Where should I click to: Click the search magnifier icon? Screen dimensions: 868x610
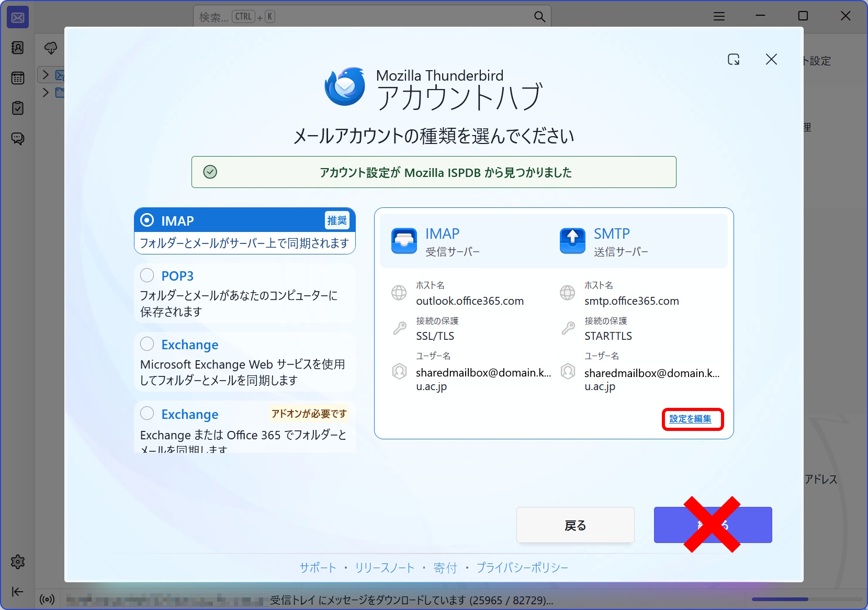[x=539, y=17]
